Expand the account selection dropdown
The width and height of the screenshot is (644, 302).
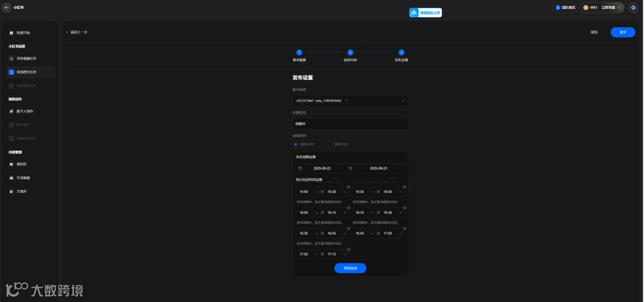pos(403,101)
